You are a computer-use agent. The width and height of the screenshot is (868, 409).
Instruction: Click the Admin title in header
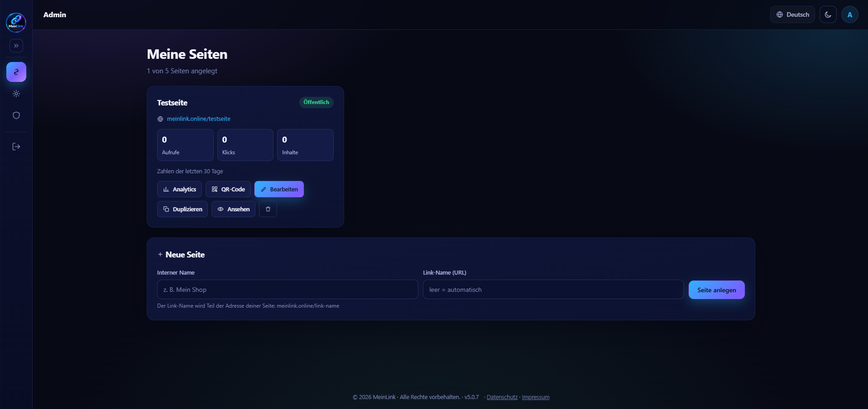click(55, 14)
